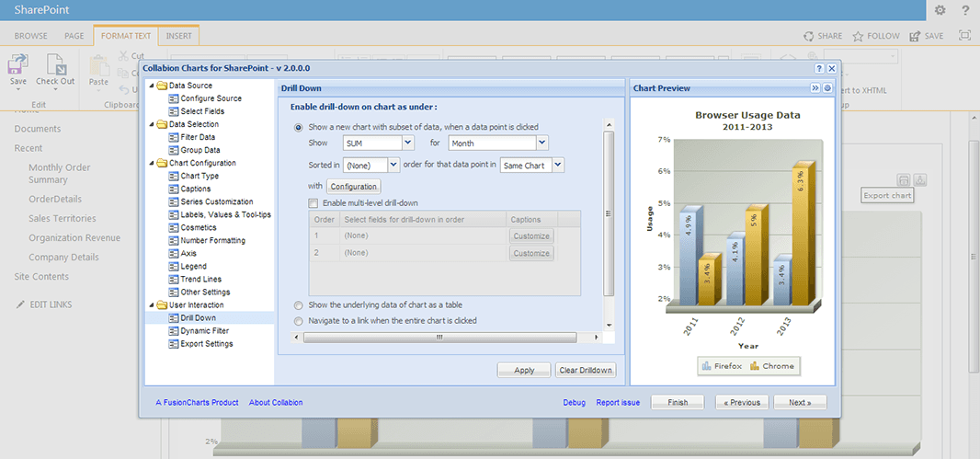Click the Paste icon in Clipboard group
Viewport: 980px width, 459px height.
tap(98, 65)
